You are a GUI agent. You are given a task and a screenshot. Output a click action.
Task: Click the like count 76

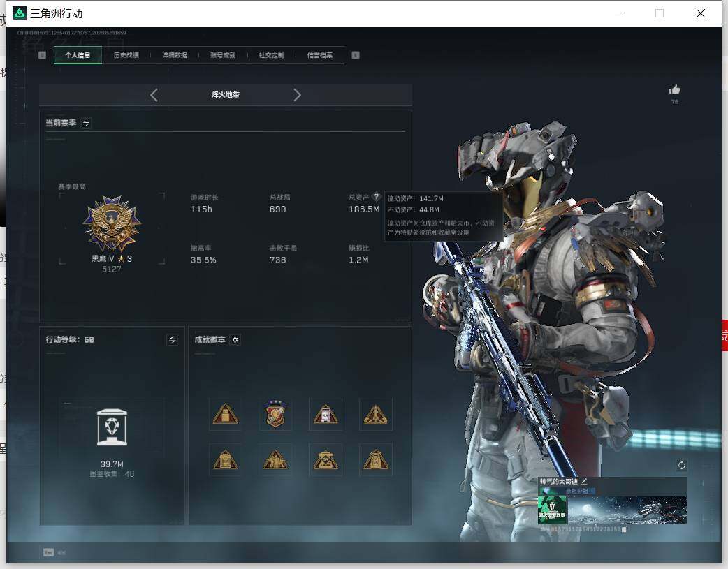(x=675, y=101)
